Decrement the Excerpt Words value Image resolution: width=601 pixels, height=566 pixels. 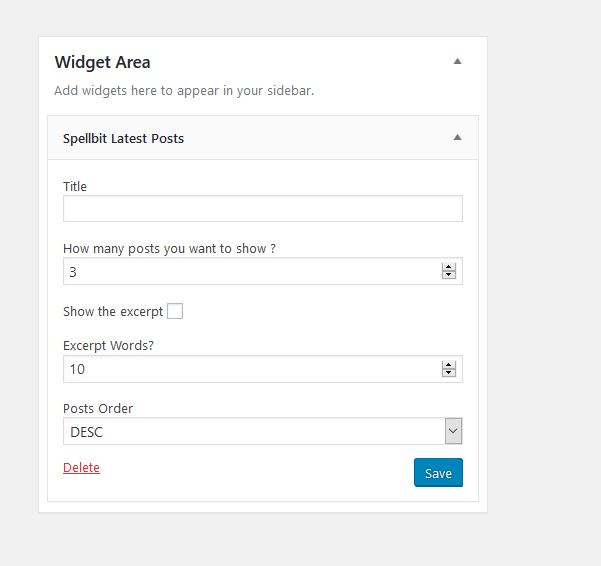coord(448,372)
